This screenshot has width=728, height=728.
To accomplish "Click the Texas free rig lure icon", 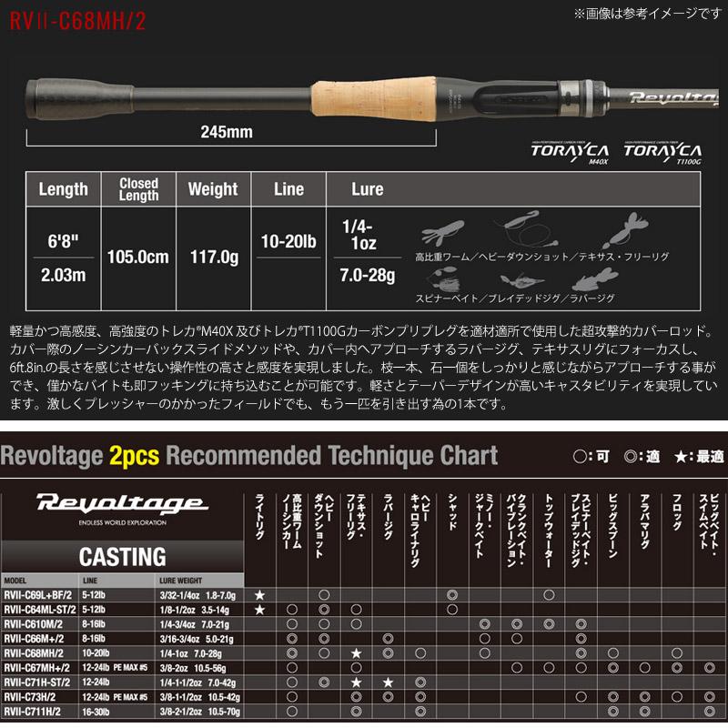I will (x=630, y=227).
